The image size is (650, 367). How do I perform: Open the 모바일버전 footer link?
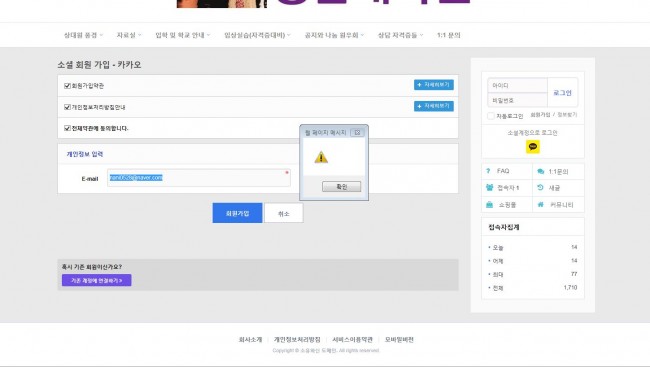[399, 339]
